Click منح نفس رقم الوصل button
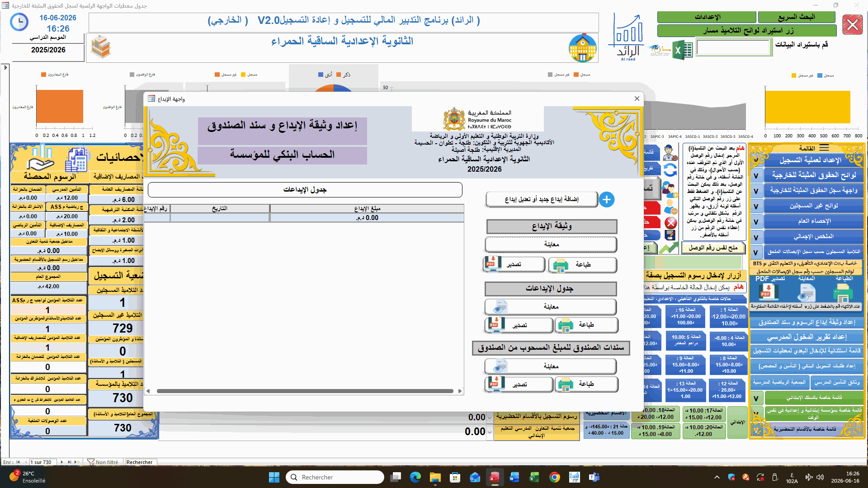This screenshot has width=868, height=488. pyautogui.click(x=712, y=248)
